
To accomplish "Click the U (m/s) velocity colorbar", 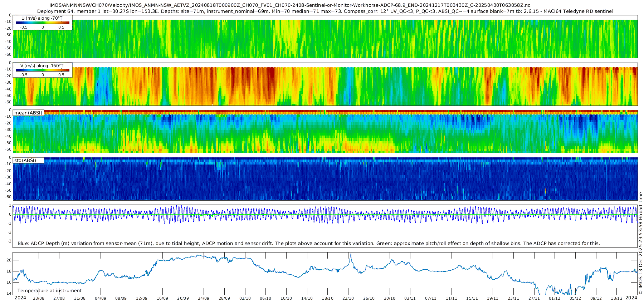I will (x=43, y=23).
